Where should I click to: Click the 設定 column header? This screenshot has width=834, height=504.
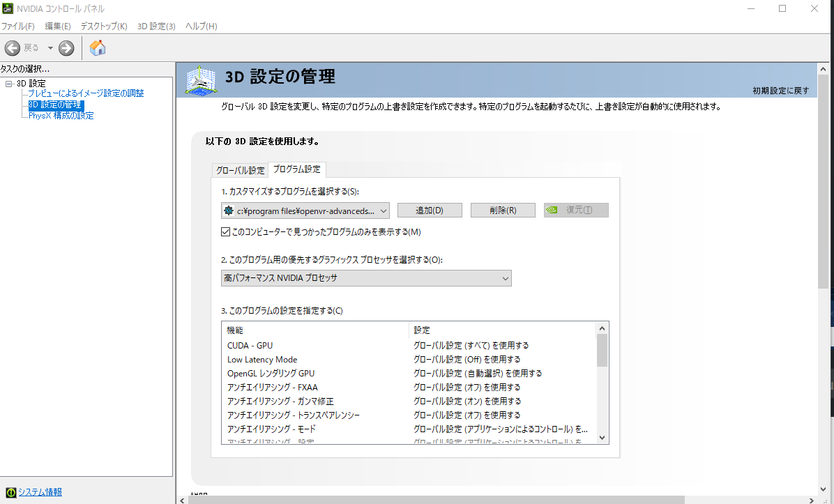(x=502, y=330)
